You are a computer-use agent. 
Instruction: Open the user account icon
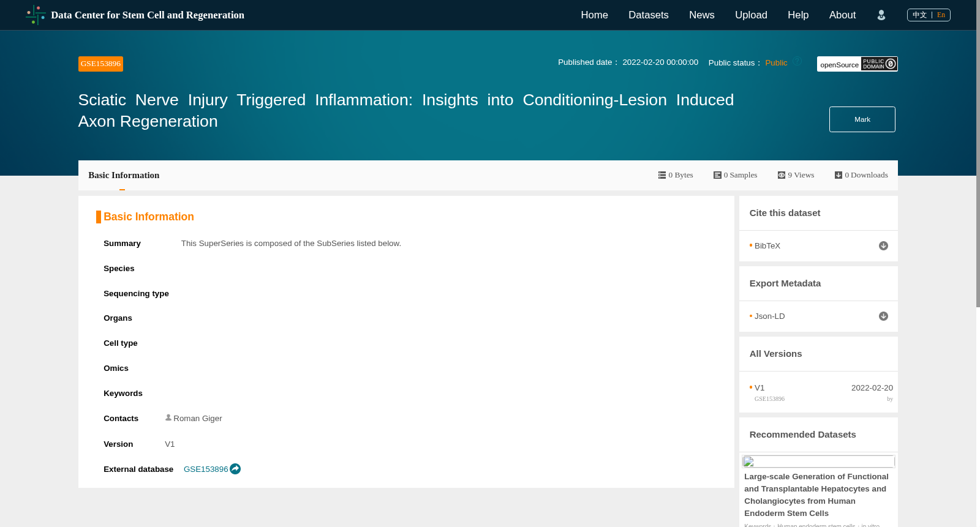click(881, 15)
